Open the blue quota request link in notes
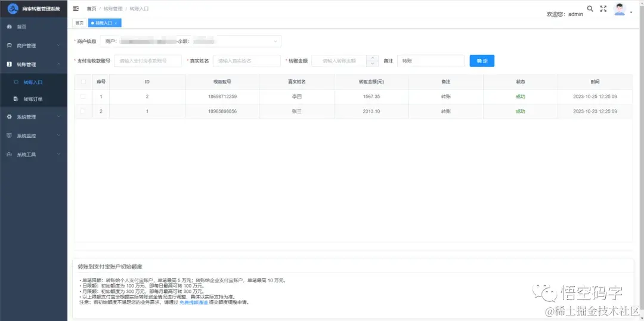 click(193, 303)
